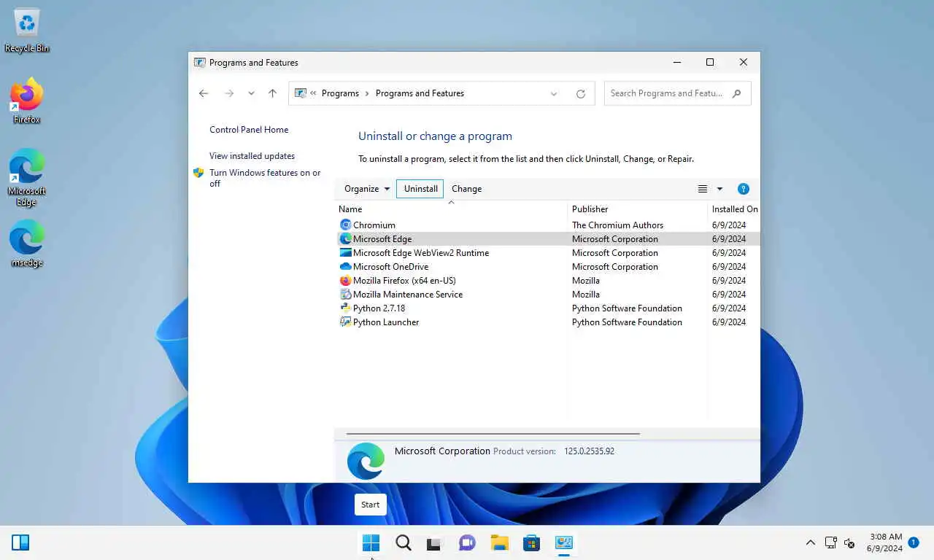Select the Python Launcher entry
934x560 pixels.
547,322
